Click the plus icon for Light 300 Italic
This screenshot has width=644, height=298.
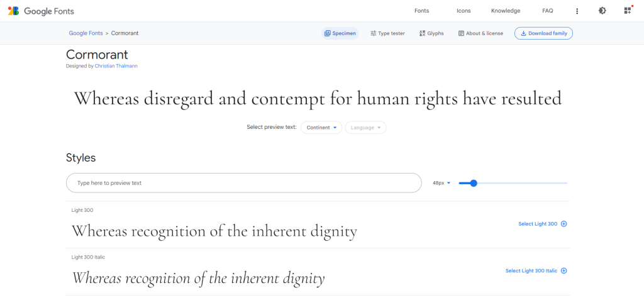[564, 270]
